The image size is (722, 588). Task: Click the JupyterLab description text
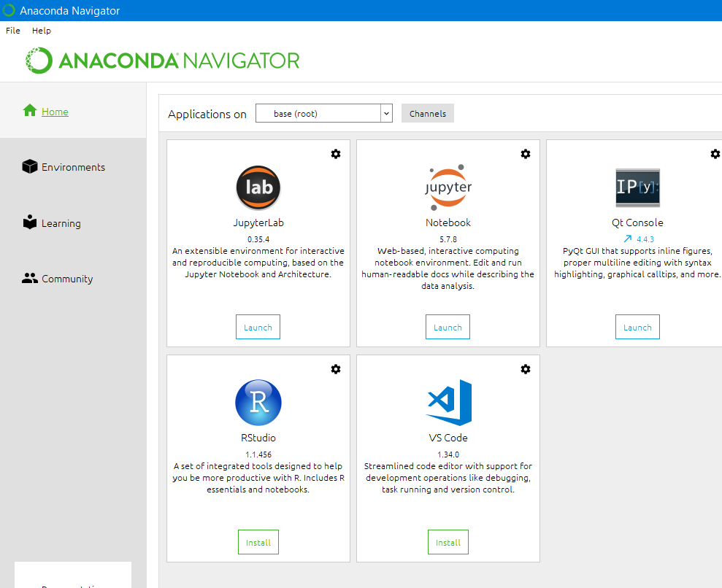258,263
